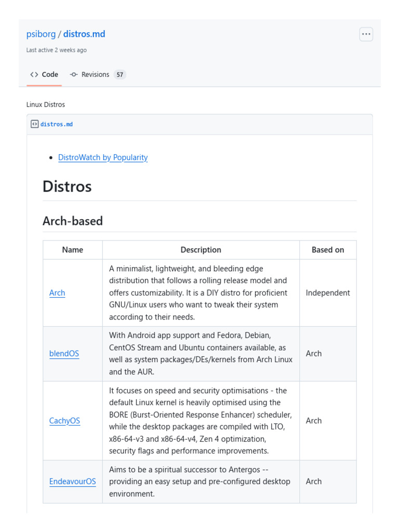This screenshot has width=399, height=532.
Task: Click the Revisions commit icon
Action: point(74,75)
